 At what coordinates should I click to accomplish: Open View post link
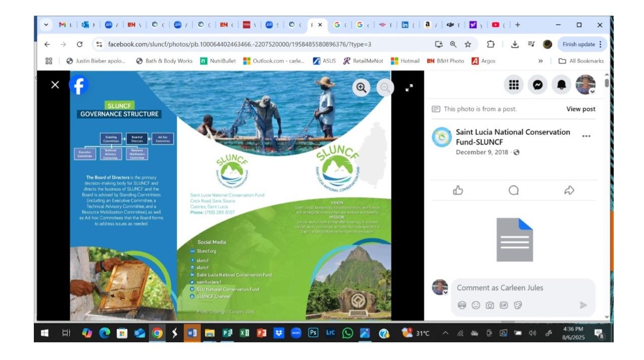pyautogui.click(x=580, y=109)
